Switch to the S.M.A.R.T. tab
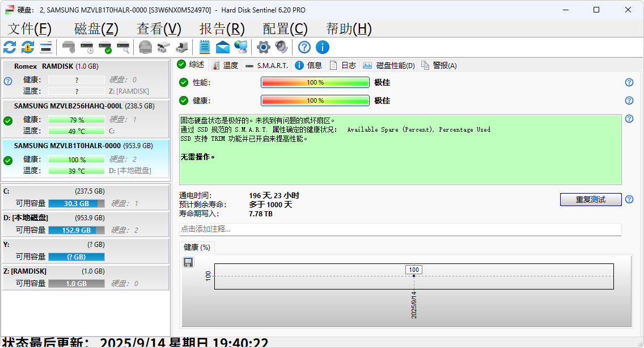 pos(266,65)
